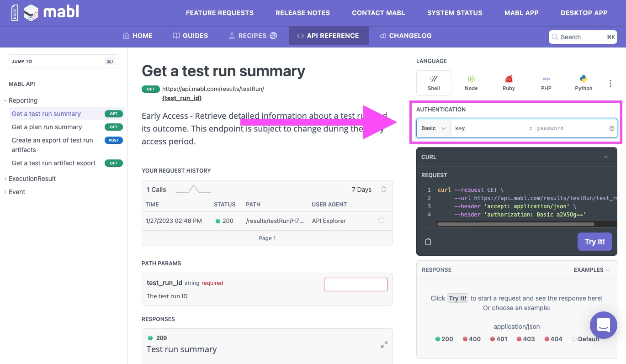Select Ruby language icon
Screen dimensions: 626x364
click(509, 83)
